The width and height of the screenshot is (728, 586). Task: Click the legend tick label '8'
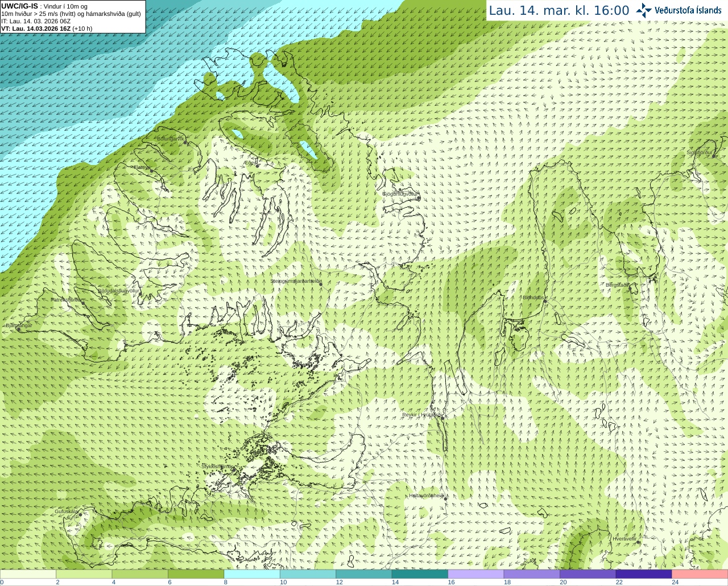point(226,582)
